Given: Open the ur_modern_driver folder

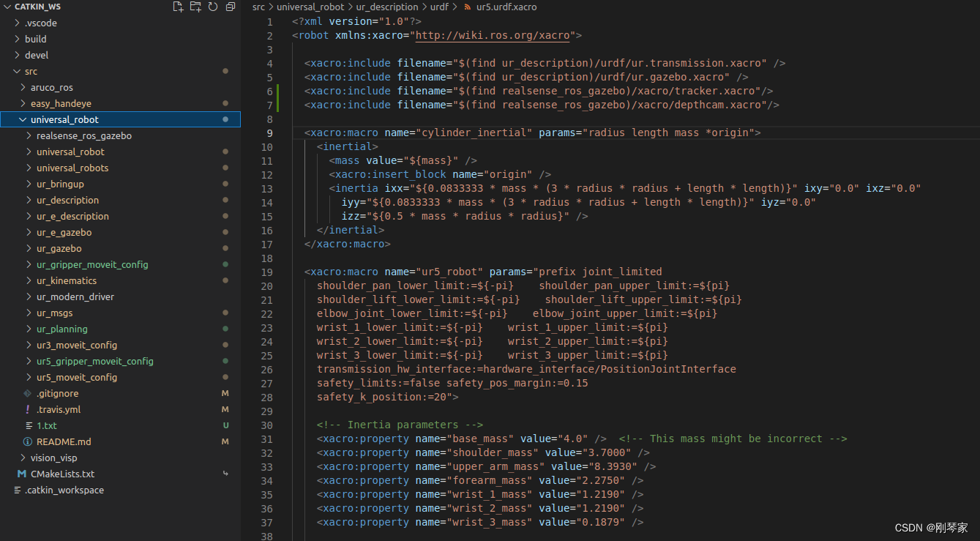Looking at the screenshot, I should pyautogui.click(x=75, y=296).
